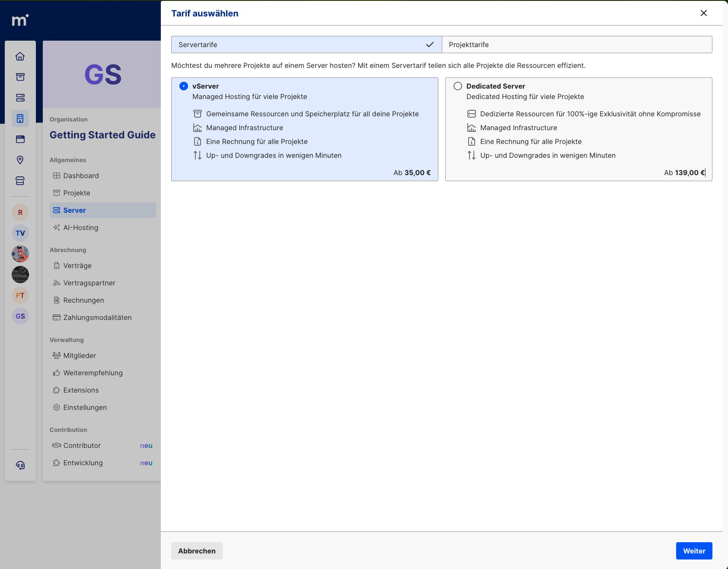
Task: Click the FT organisation avatar
Action: pyautogui.click(x=20, y=295)
